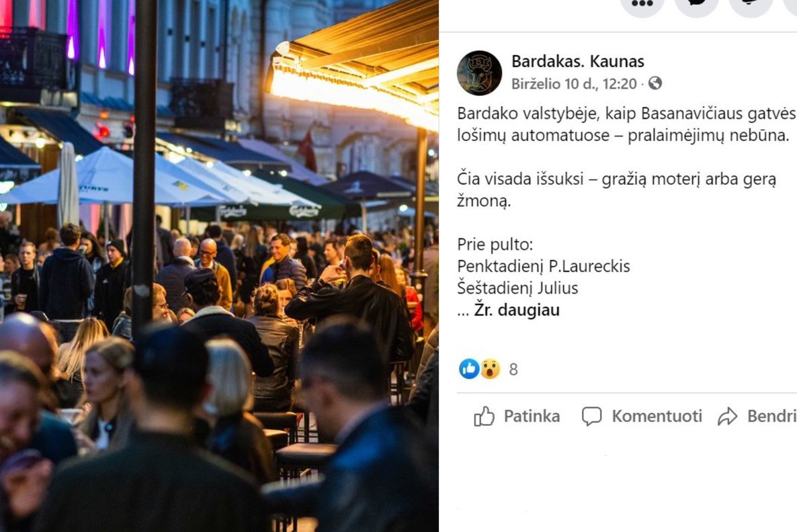Click the partially visible circle button at top right
The width and height of the screenshot is (797, 532).
pos(790,5)
